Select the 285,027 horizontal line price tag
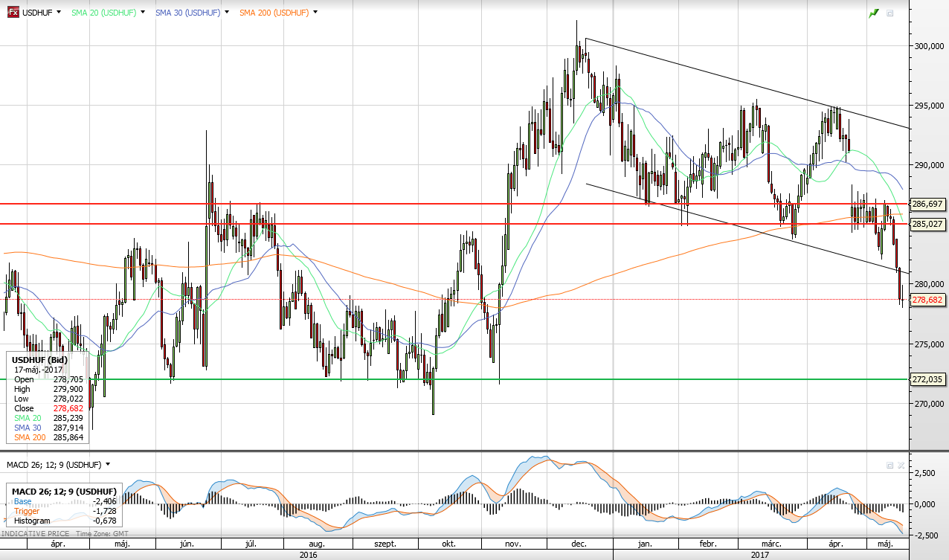Screen dimensions: 949x560 pos(927,224)
